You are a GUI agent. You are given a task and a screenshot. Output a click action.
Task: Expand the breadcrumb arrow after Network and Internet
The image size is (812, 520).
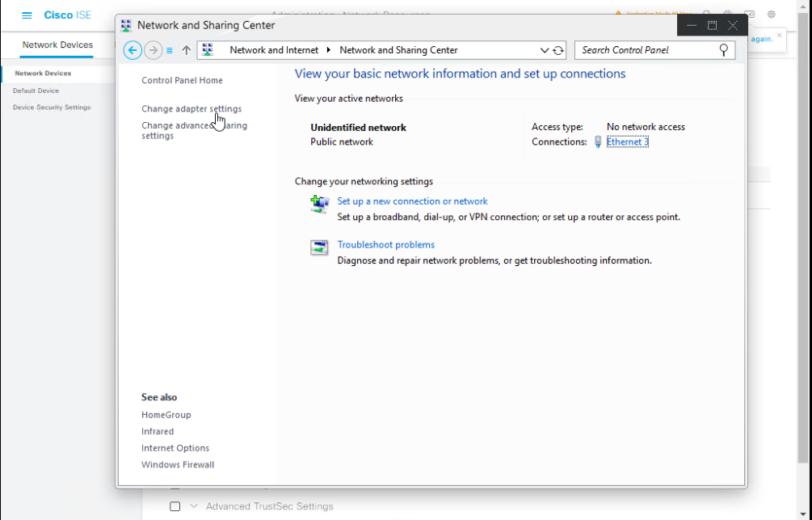[329, 50]
